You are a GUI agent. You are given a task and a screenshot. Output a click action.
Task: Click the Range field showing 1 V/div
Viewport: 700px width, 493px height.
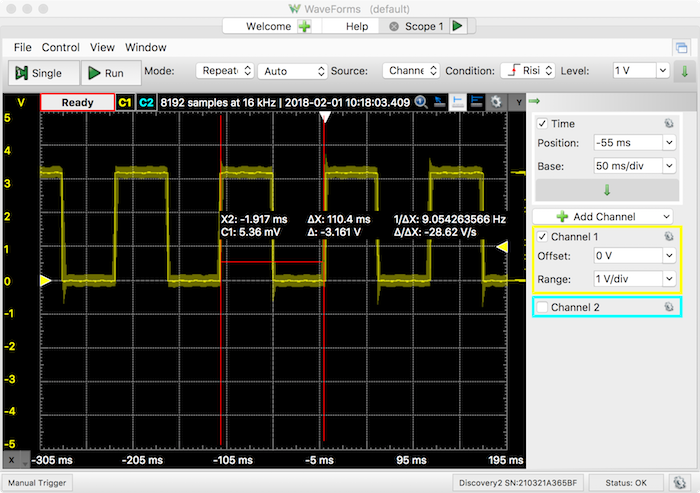(x=628, y=279)
